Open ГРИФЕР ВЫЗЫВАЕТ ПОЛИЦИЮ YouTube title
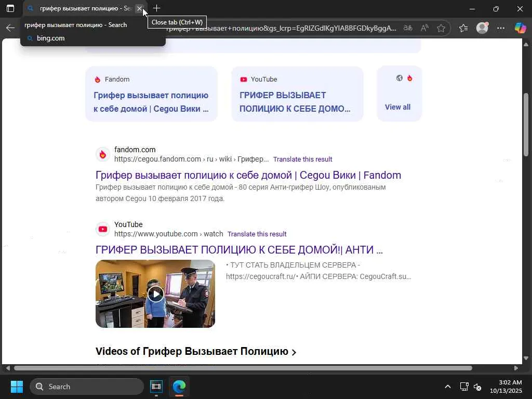532x399 pixels. (x=239, y=250)
